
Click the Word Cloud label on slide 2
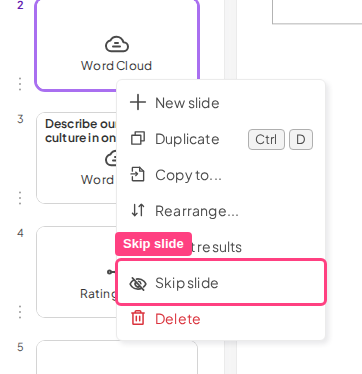(116, 66)
